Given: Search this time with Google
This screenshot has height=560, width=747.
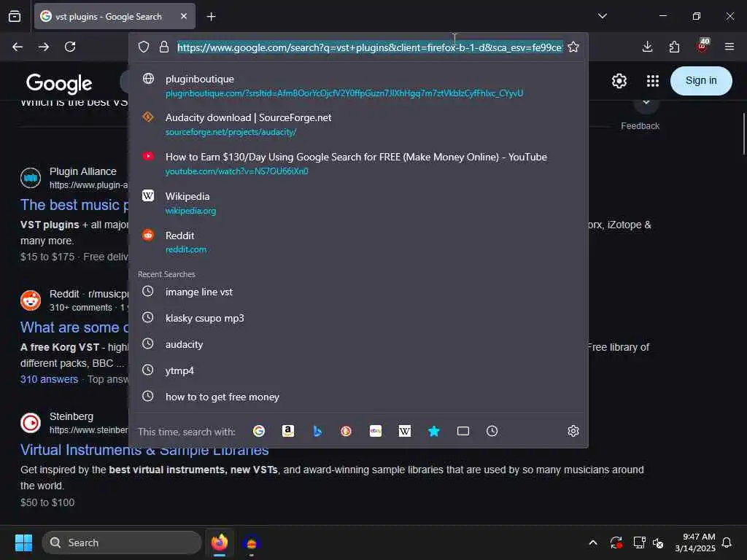Looking at the screenshot, I should point(259,431).
